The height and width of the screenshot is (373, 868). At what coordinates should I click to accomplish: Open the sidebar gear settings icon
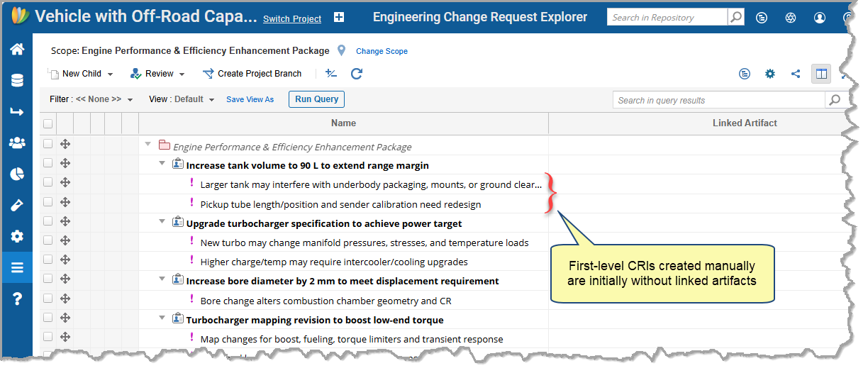[16, 236]
